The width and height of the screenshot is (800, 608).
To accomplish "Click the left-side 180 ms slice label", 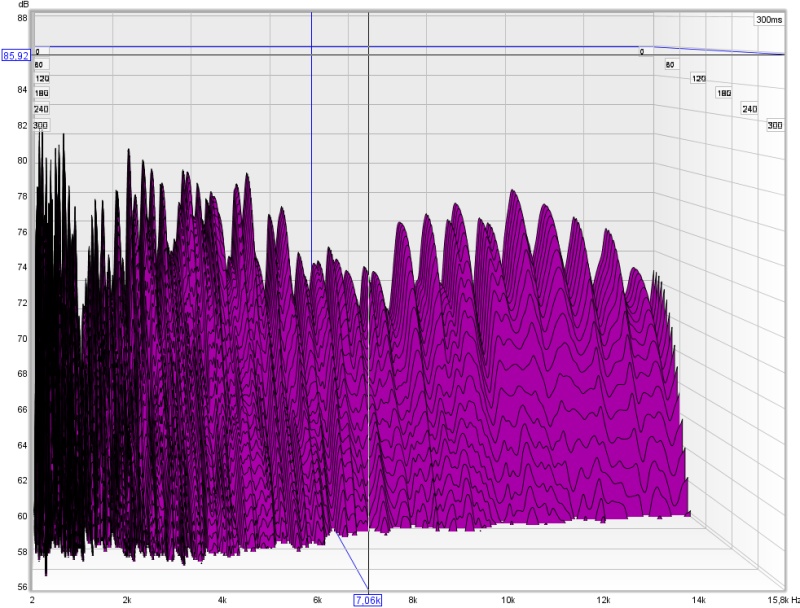I will 41,93.
